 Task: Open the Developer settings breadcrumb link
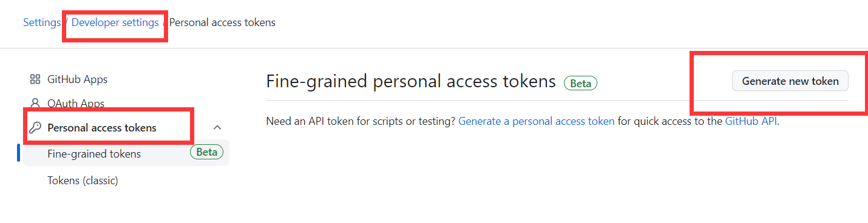tap(115, 22)
